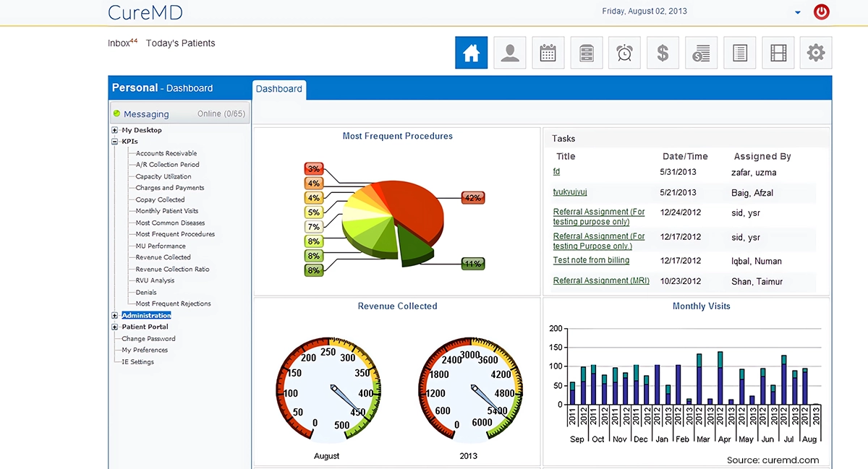Viewport: 868px width, 469px height.
Task: Open Referral Assignment task dated 12/24/2012
Action: pos(599,217)
